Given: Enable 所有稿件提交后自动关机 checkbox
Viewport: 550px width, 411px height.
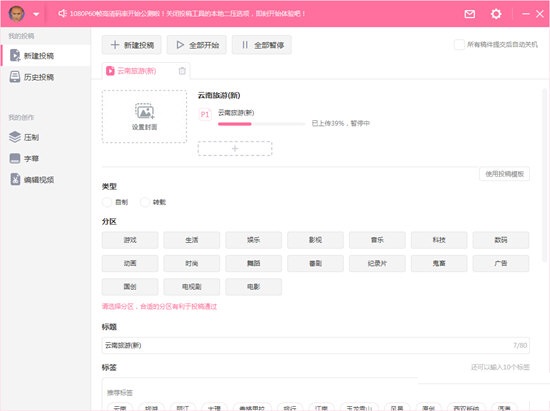Looking at the screenshot, I should tap(459, 45).
